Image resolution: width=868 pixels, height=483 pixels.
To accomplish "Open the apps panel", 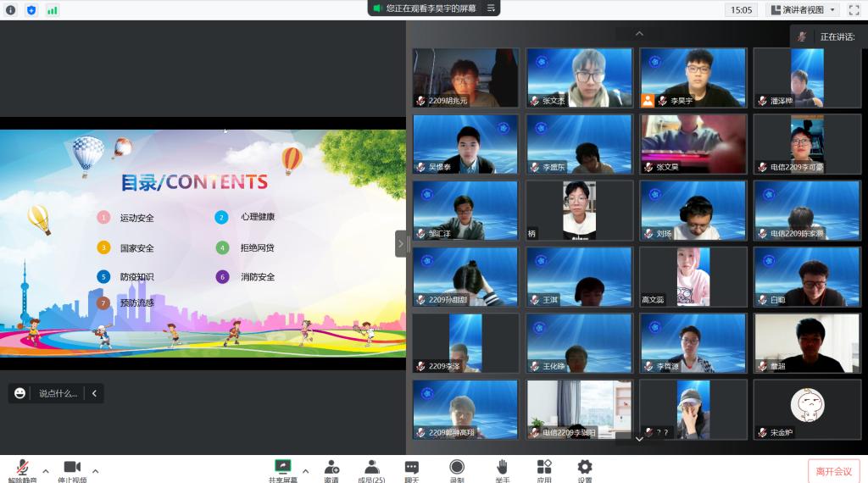I will click(x=544, y=469).
